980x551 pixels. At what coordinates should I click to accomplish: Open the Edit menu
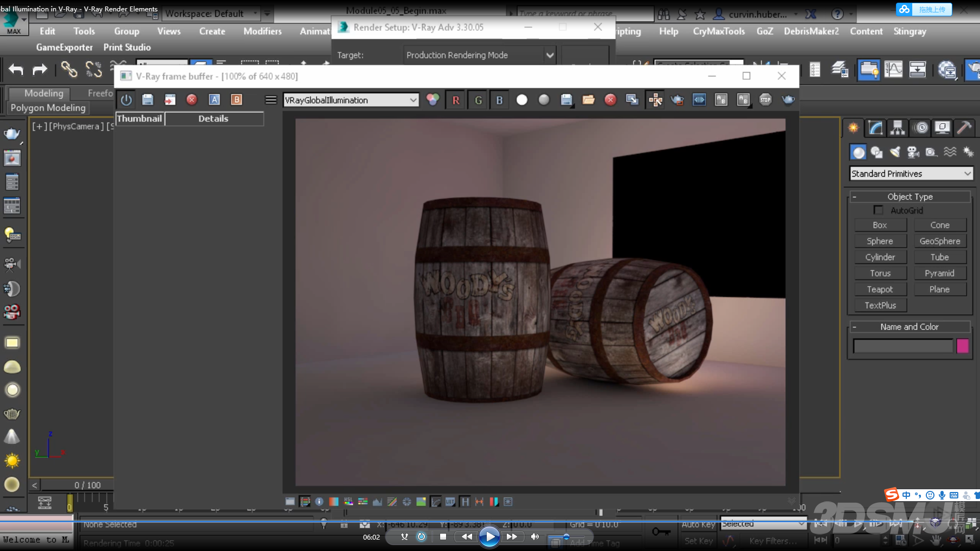point(47,31)
